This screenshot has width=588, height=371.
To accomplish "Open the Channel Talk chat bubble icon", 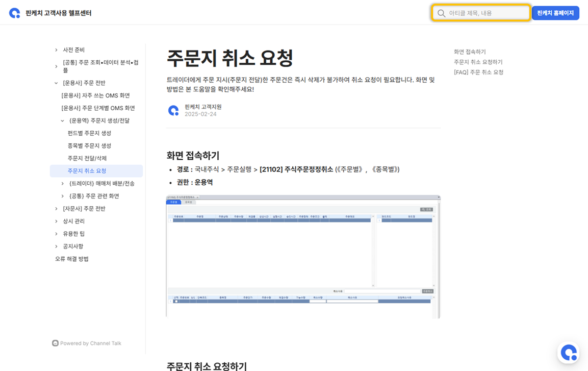I will [568, 353].
